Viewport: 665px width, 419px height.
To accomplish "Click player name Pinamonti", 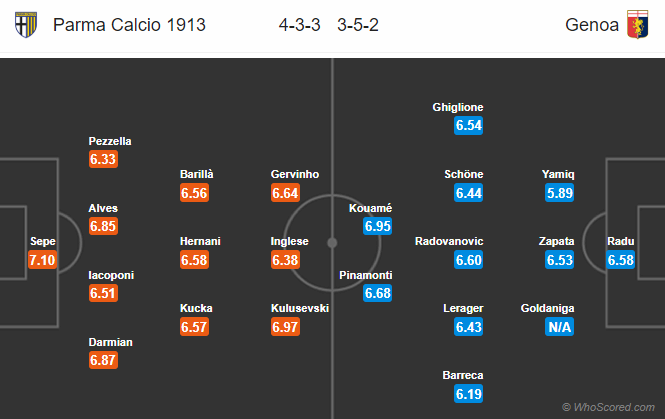I will [366, 275].
